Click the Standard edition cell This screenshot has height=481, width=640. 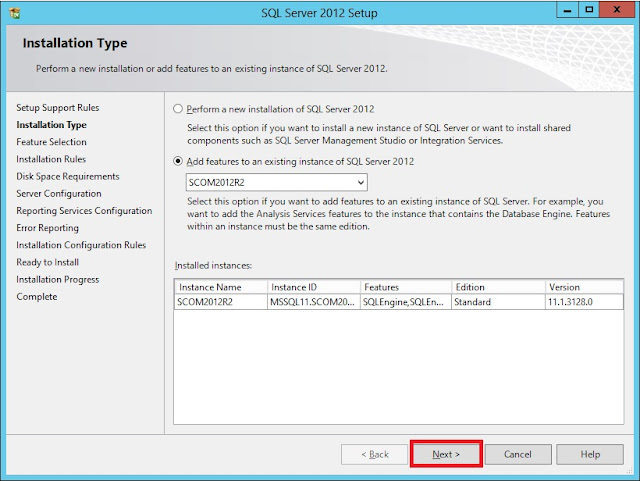pyautogui.click(x=498, y=302)
